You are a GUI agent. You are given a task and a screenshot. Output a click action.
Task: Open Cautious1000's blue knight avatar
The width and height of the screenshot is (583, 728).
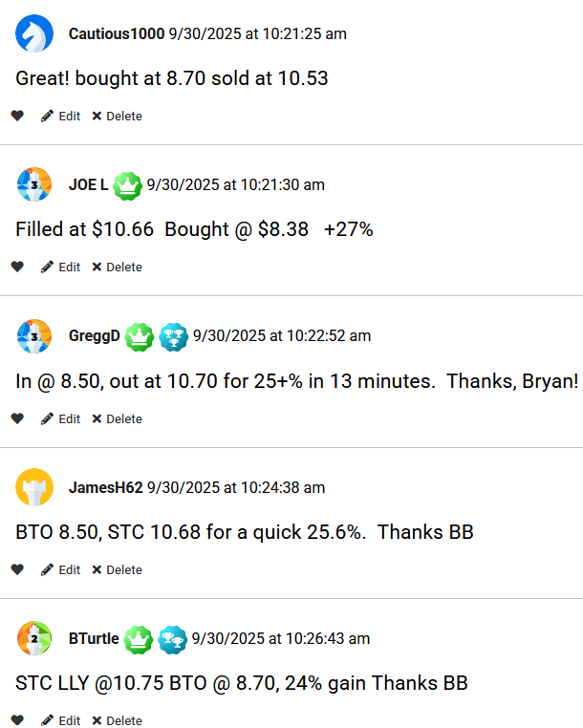pos(34,34)
